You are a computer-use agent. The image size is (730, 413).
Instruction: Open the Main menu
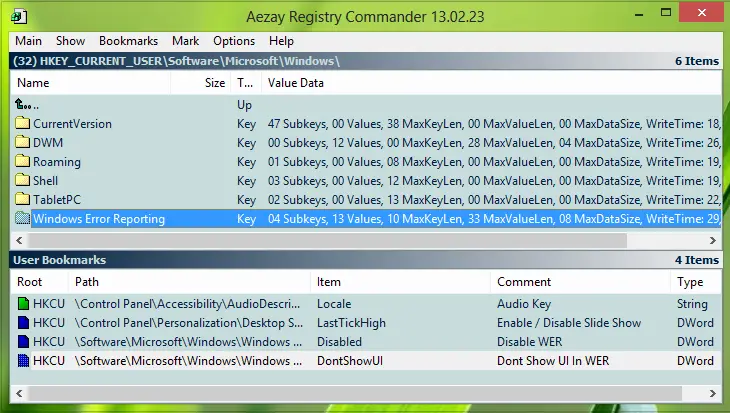coord(28,41)
